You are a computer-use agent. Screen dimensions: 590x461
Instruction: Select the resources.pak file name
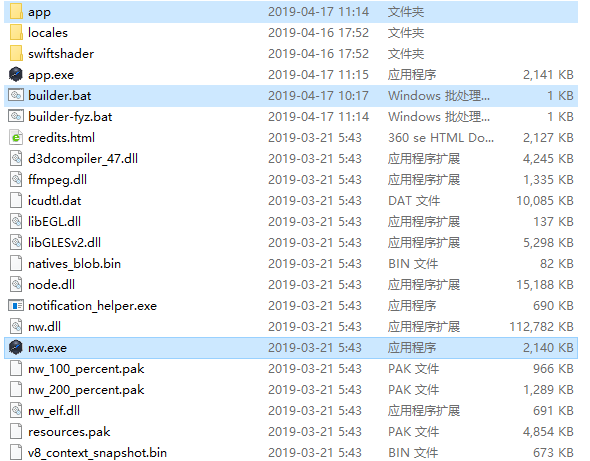(69, 432)
